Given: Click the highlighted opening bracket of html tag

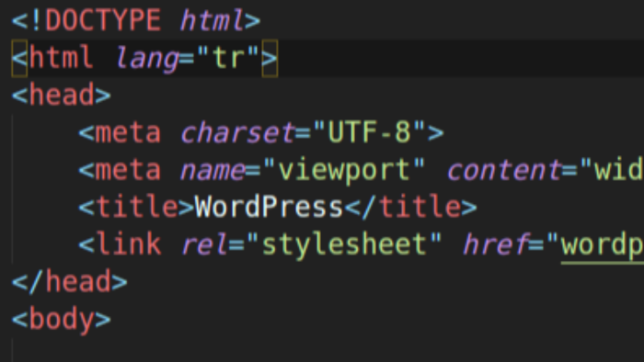Looking at the screenshot, I should pyautogui.click(x=19, y=59).
